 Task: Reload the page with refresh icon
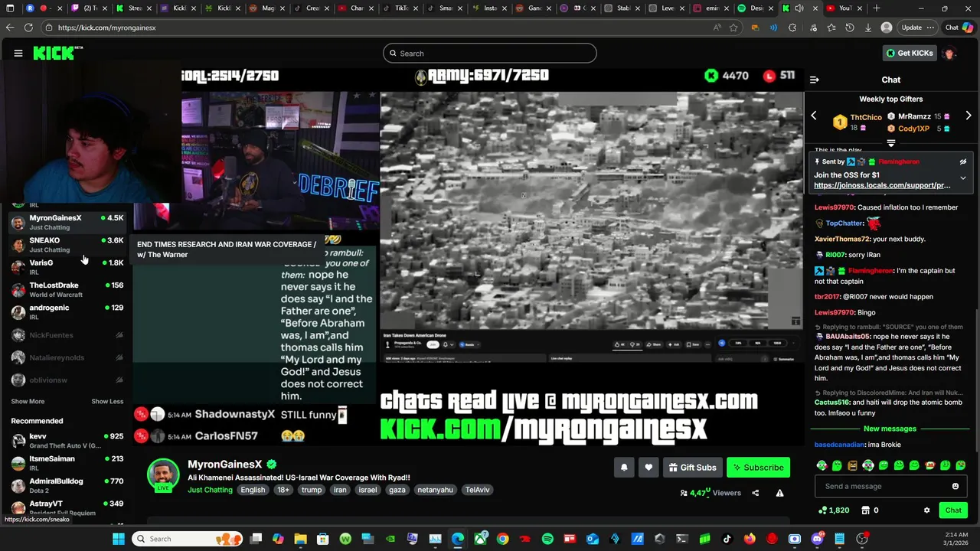pos(28,28)
